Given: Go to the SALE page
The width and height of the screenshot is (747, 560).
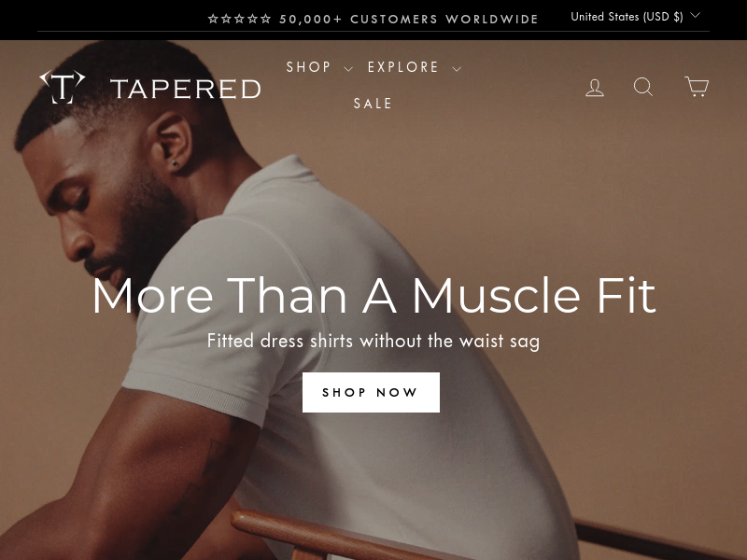Looking at the screenshot, I should [373, 104].
